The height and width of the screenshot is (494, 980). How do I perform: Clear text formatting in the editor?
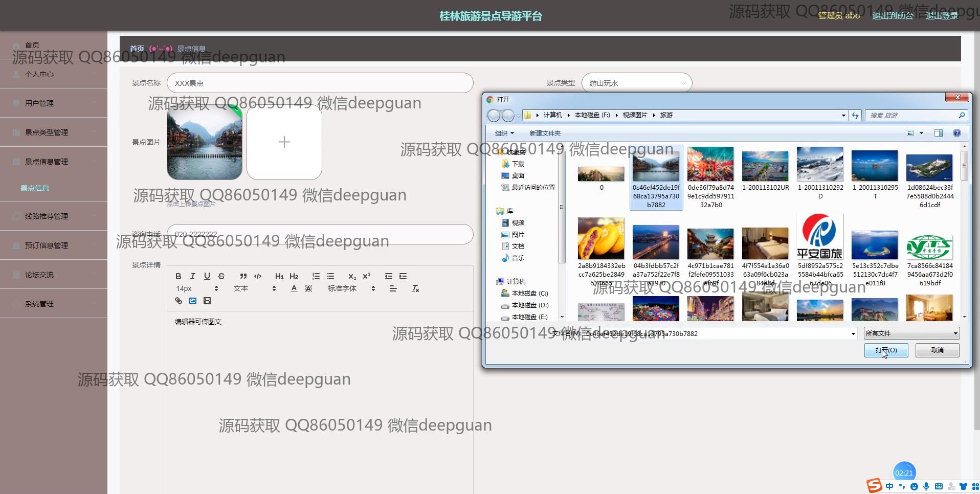point(415,288)
